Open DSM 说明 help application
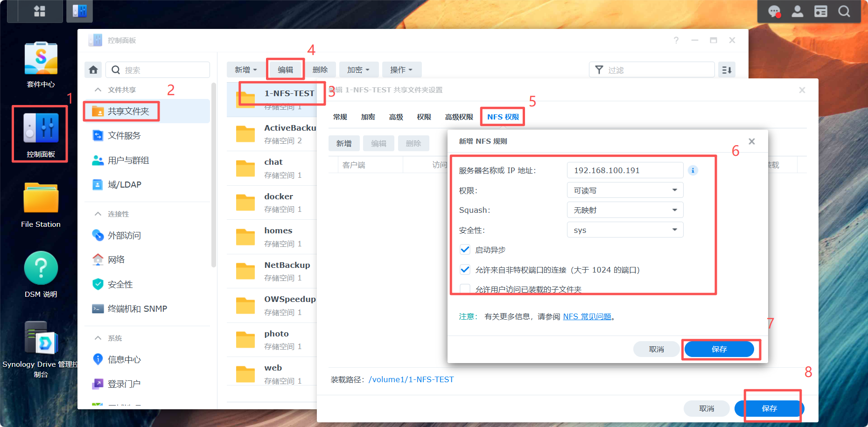This screenshot has height=427, width=868. 40,268
